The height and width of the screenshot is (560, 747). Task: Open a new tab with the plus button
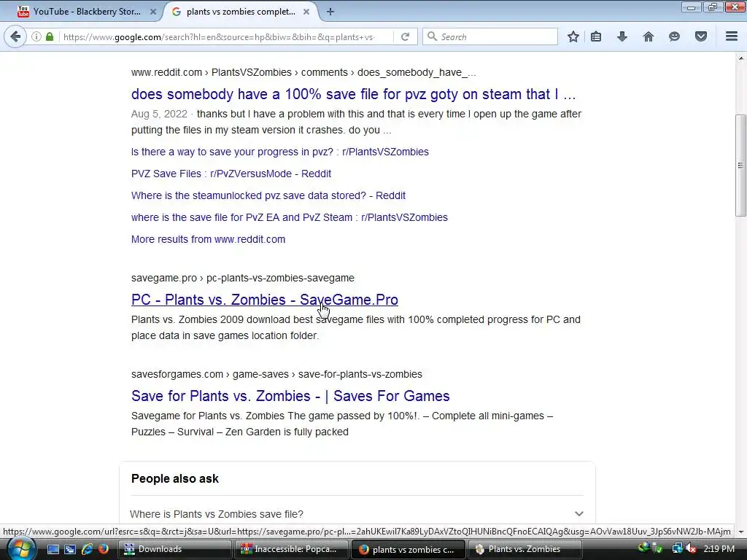coord(330,12)
